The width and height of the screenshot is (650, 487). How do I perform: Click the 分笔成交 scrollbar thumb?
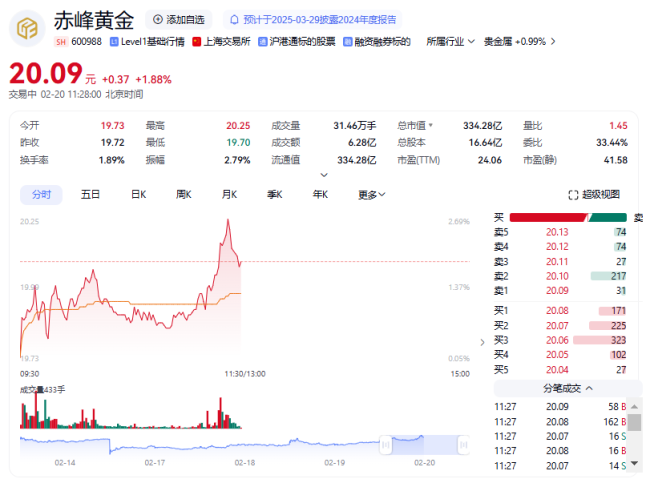tap(634, 422)
